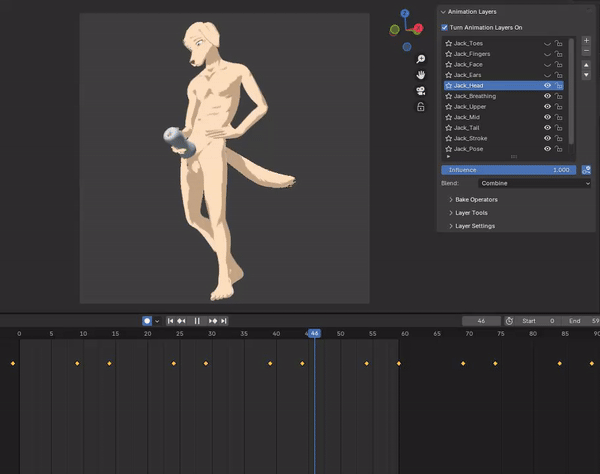Click the green Y axis gizmo ball
This screenshot has width=600, height=474.
(x=395, y=29)
